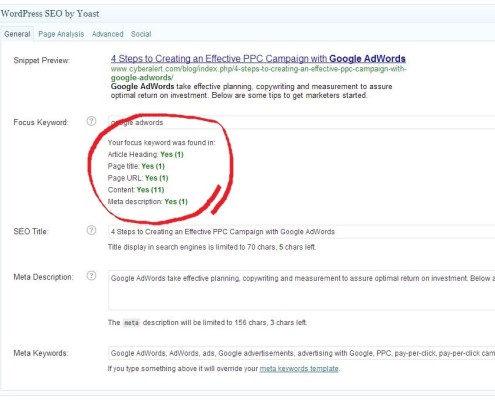Image resolution: width=495 pixels, height=400 pixels.
Task: Click the 'Content: Yes (11)' line
Action: [x=136, y=190]
